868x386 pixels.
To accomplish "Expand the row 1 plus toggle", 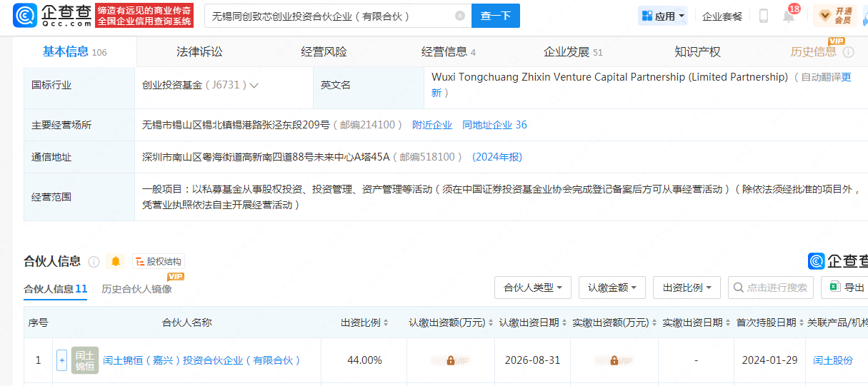I will pyautogui.click(x=61, y=360).
